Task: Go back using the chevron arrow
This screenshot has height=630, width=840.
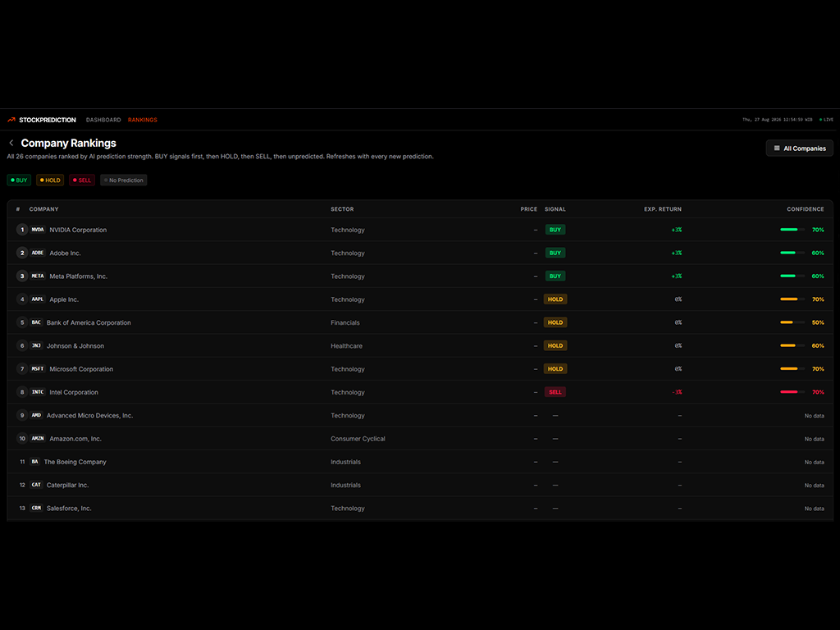Action: click(11, 143)
